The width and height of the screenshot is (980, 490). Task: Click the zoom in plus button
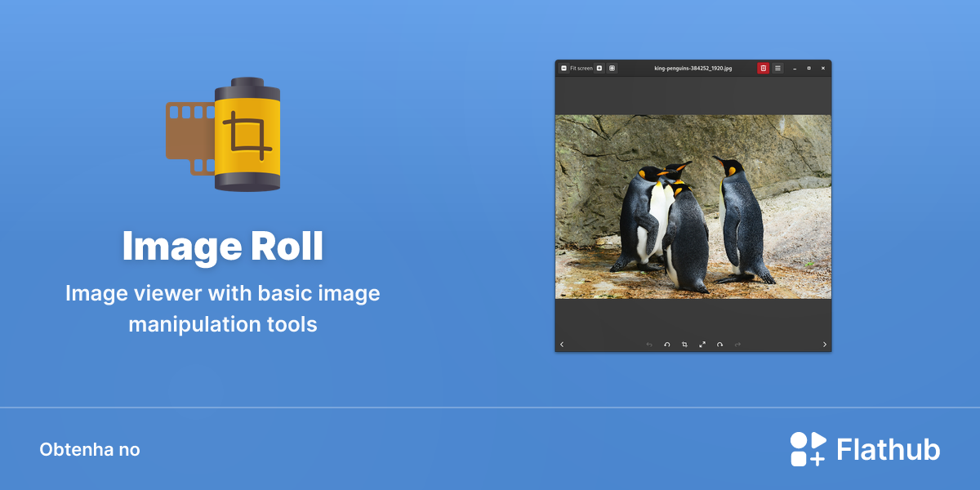[599, 69]
